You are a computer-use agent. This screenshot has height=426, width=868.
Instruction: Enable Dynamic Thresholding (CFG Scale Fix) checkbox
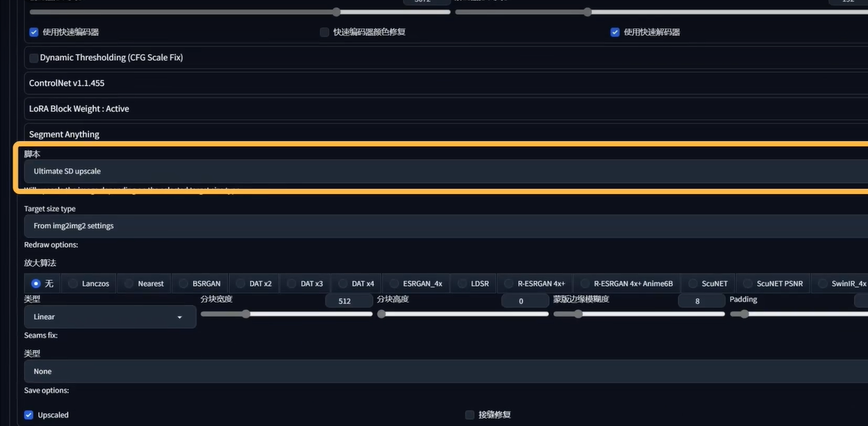click(34, 58)
